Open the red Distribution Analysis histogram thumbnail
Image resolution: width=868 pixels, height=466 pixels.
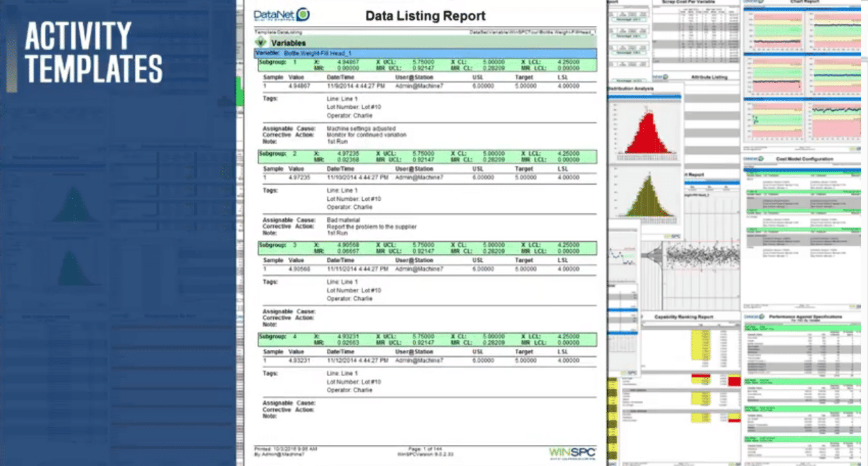click(x=644, y=126)
